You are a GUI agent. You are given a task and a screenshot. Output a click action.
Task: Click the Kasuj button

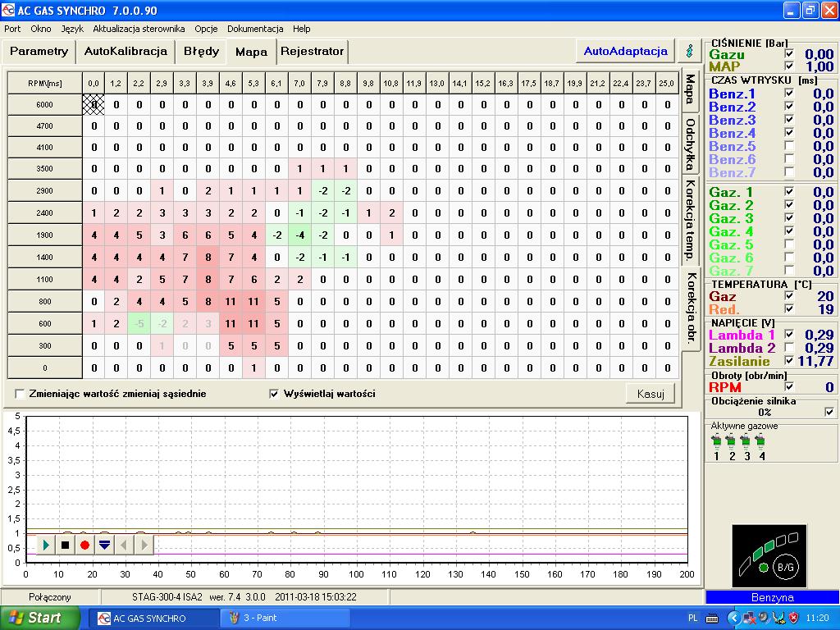[651, 394]
